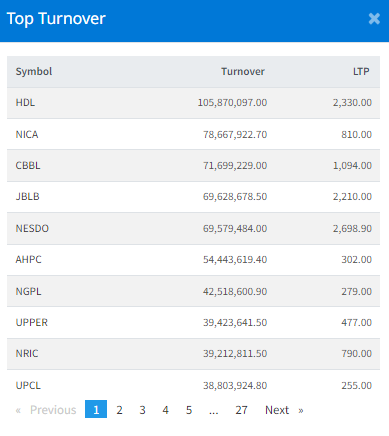The height and width of the screenshot is (436, 389).
Task: Jump to last page 27
Action: pos(241,410)
